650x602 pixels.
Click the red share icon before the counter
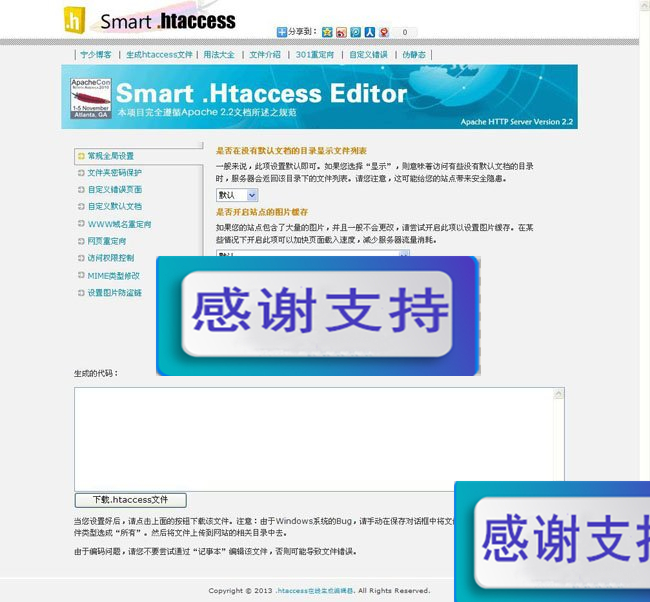[x=384, y=32]
